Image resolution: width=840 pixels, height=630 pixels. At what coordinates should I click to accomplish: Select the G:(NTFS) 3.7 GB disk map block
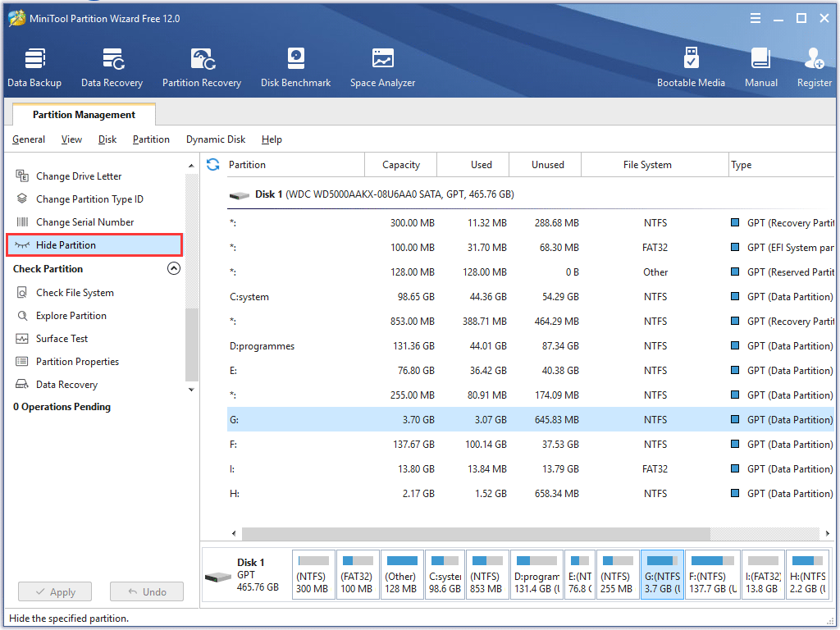pyautogui.click(x=662, y=575)
